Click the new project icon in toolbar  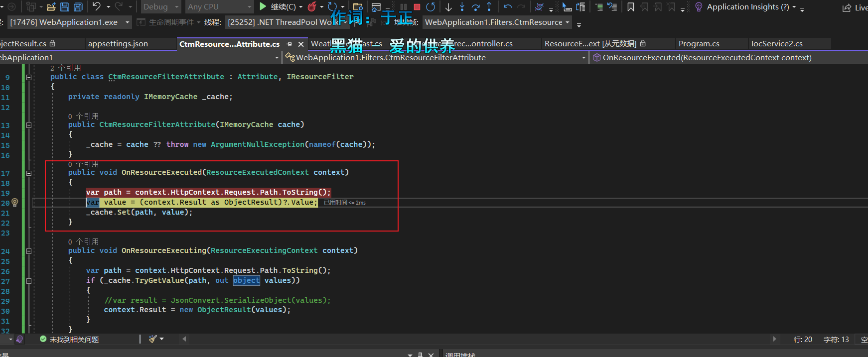(x=31, y=7)
